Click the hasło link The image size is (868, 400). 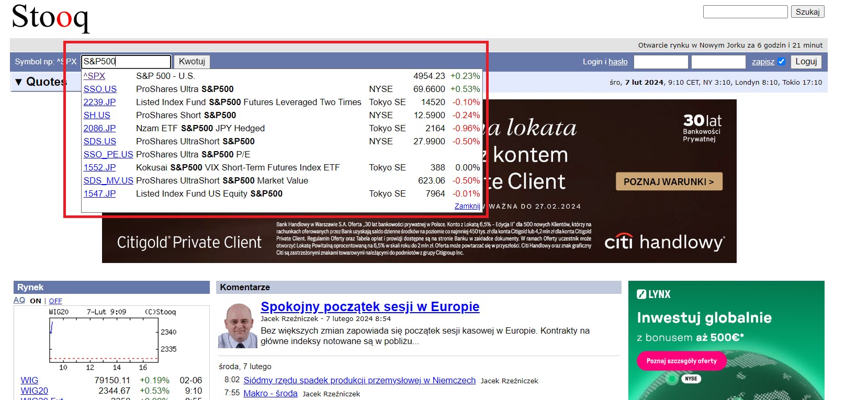[618, 62]
